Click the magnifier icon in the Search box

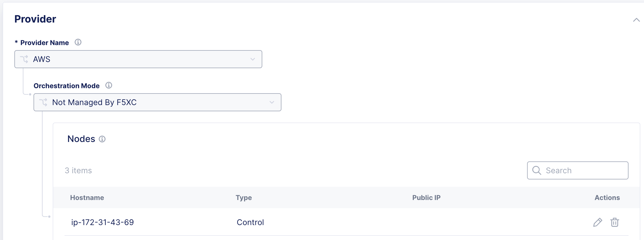[537, 170]
